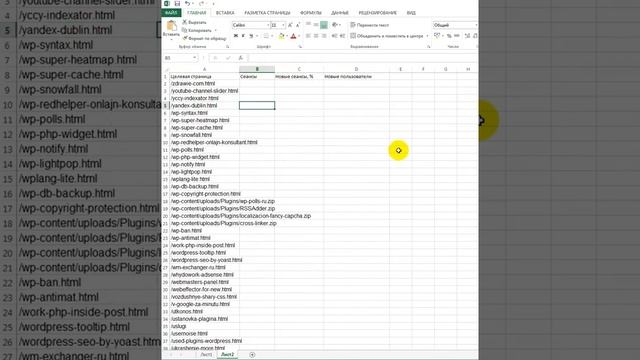Align text to the middle vertically
The height and width of the screenshot is (360, 640).
pos(316,25)
